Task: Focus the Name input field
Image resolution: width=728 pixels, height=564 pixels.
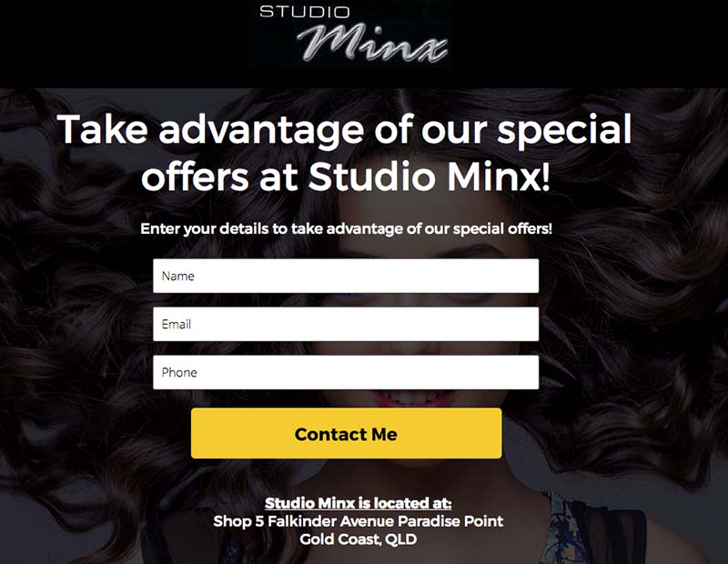Action: pos(346,276)
